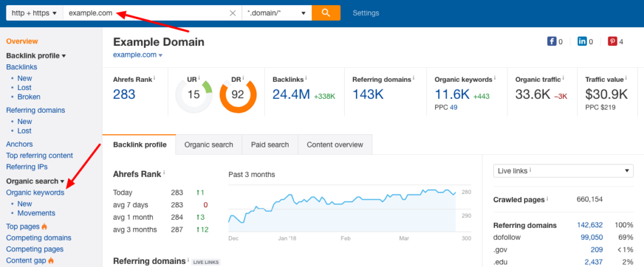Show info icon next to Traffic value metric
Viewport: 644px width, 267px height.
627,77
